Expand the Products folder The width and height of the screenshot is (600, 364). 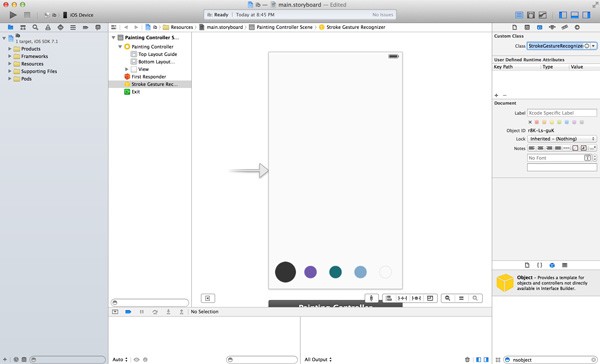tap(10, 49)
